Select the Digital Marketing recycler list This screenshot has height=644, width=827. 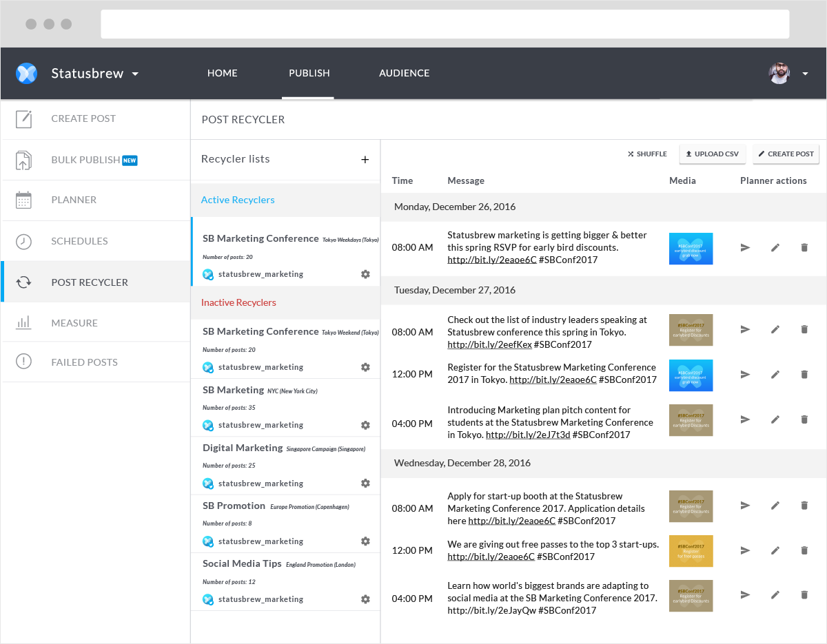pyautogui.click(x=285, y=466)
